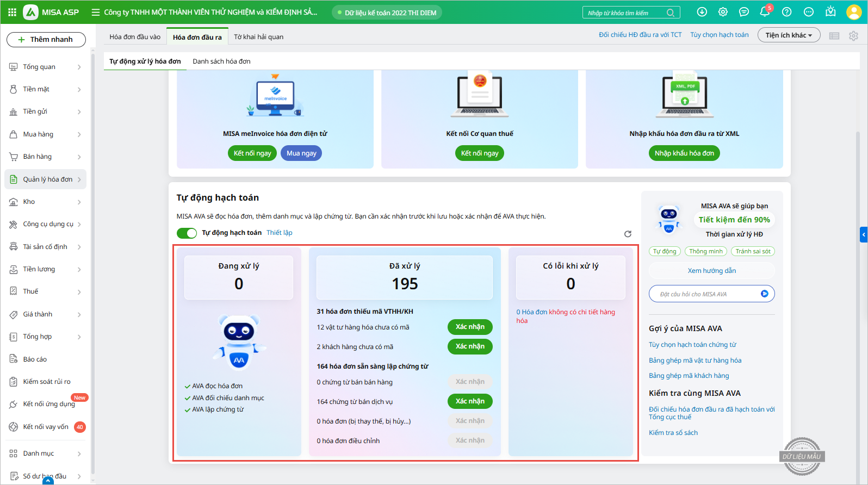Open the Thiết lập link
The height and width of the screenshot is (485, 868).
[x=279, y=233]
